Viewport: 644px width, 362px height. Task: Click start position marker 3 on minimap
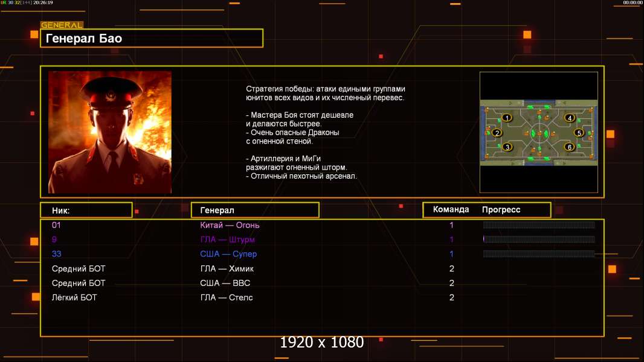507,147
